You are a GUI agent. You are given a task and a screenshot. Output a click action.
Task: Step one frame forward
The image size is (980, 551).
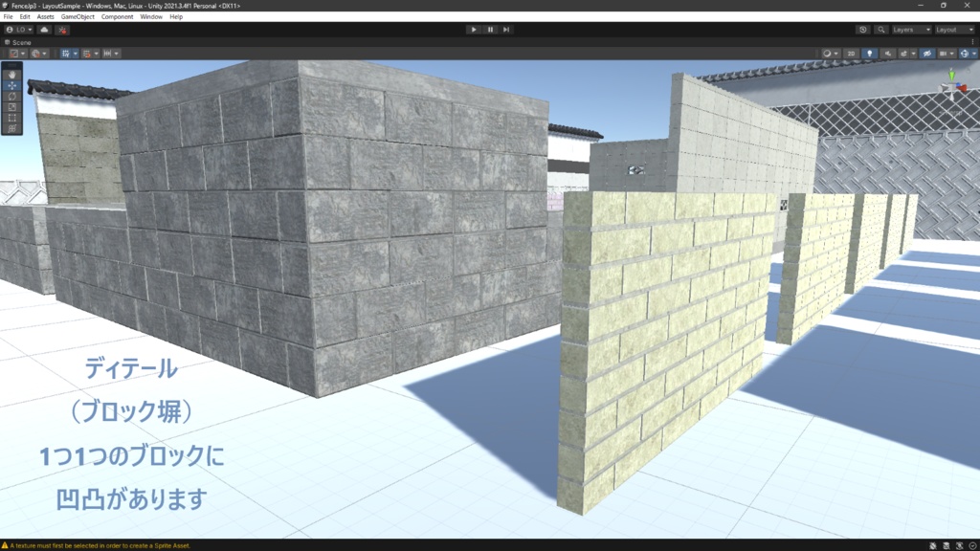[x=506, y=30]
